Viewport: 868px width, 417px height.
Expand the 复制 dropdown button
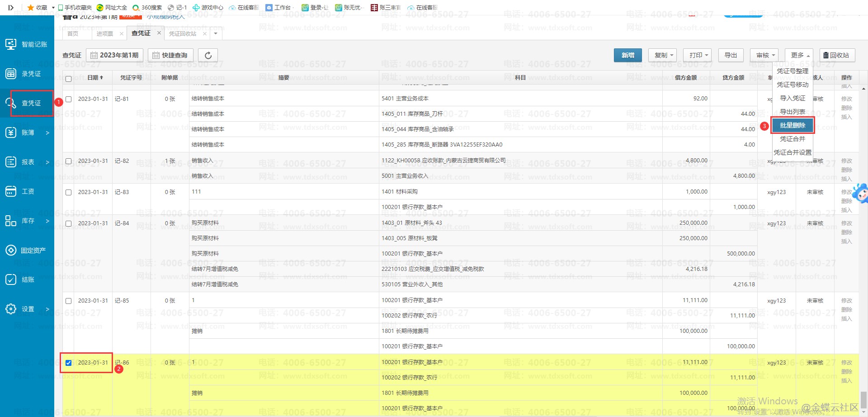[663, 55]
